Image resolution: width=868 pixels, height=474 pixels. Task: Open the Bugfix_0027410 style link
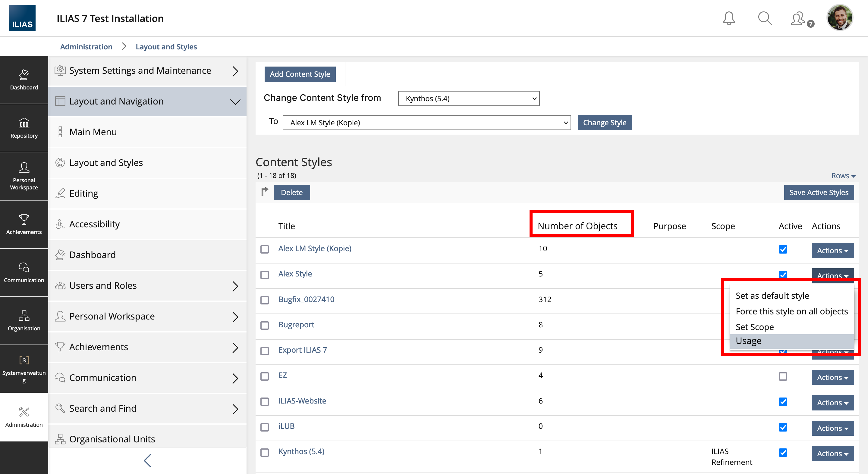click(x=306, y=299)
